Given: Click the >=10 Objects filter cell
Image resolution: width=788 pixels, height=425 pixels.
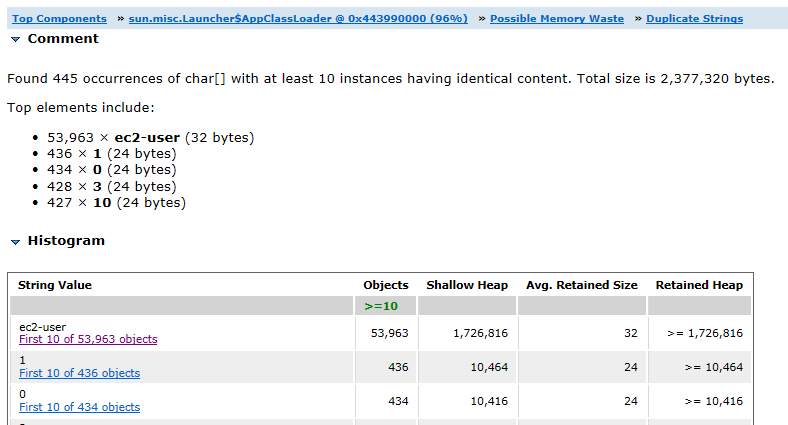Looking at the screenshot, I should click(385, 306).
